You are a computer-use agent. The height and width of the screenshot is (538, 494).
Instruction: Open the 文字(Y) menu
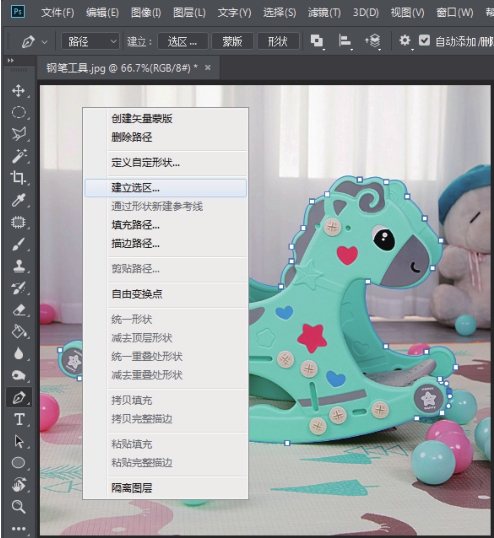234,13
